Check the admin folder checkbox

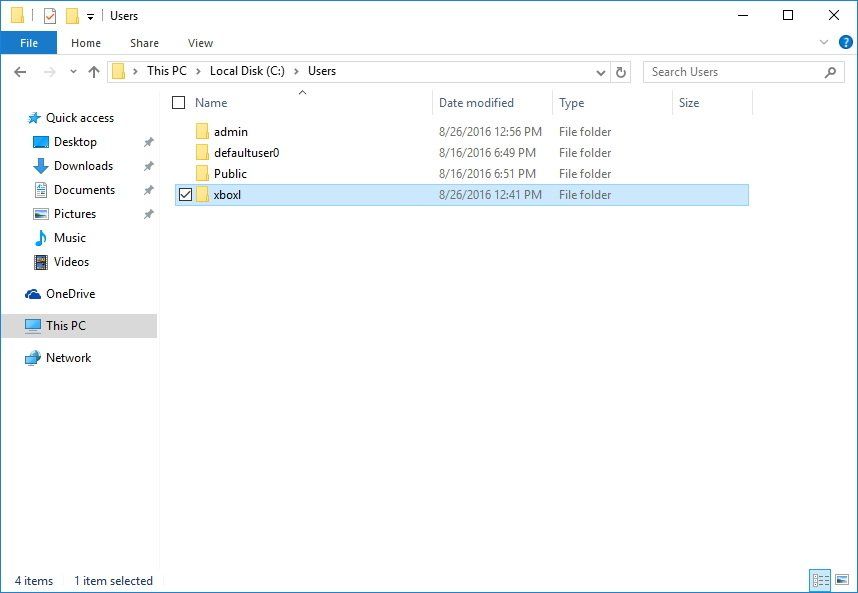(185, 131)
